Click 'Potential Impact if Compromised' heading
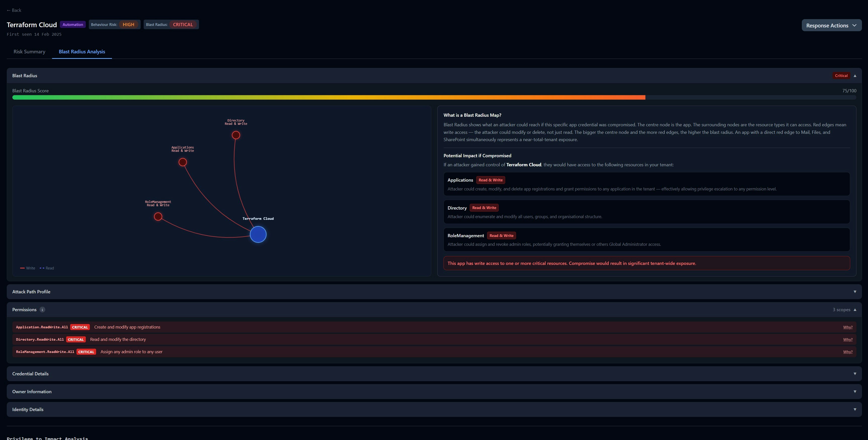This screenshot has width=868, height=440. click(x=477, y=156)
